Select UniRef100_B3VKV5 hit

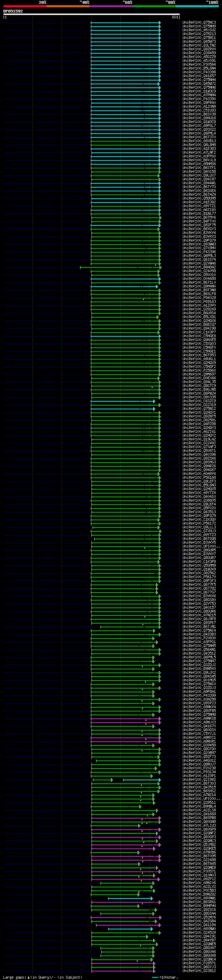point(199,542)
